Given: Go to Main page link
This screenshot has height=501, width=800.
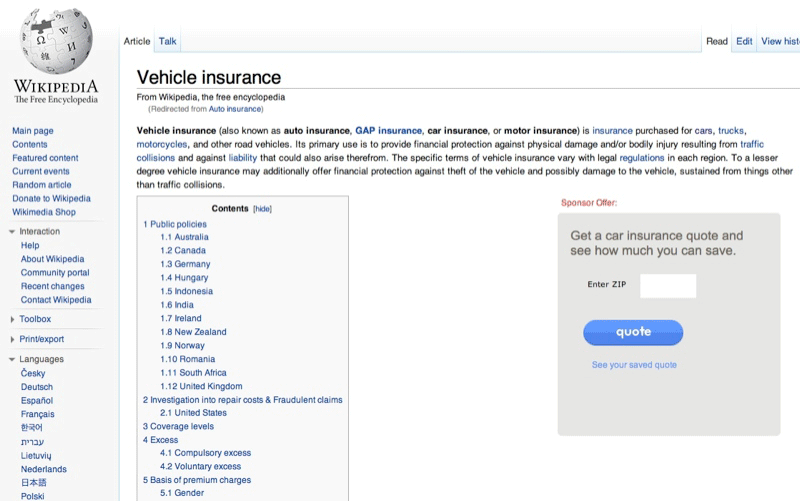Looking at the screenshot, I should pos(33,131).
